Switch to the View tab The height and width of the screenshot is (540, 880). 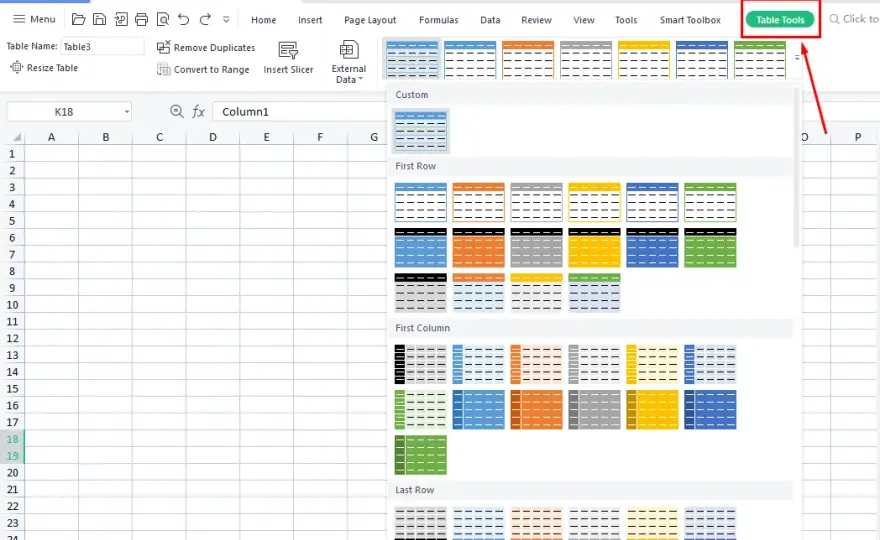point(584,20)
